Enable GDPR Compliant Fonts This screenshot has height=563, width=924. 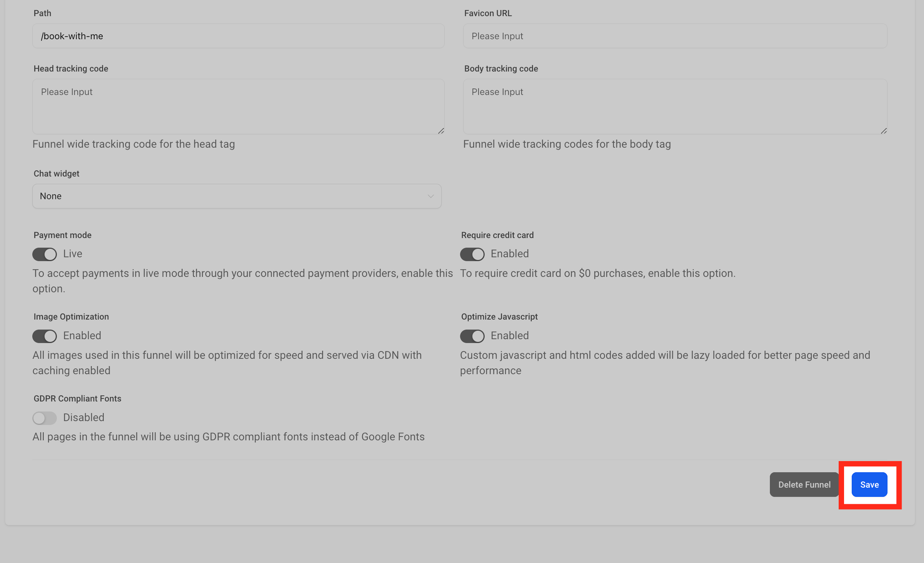click(44, 418)
